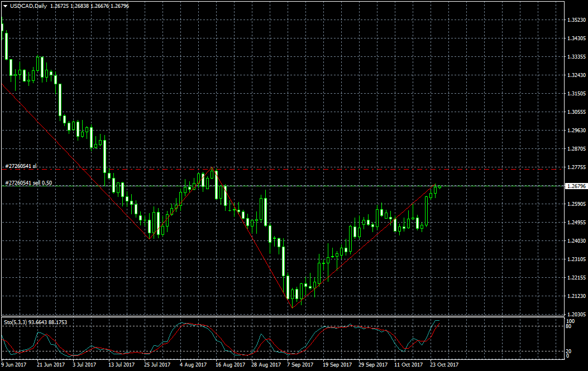Click the 1.24030 price scale label
Viewport: 588px width, 371px height.
click(576, 240)
